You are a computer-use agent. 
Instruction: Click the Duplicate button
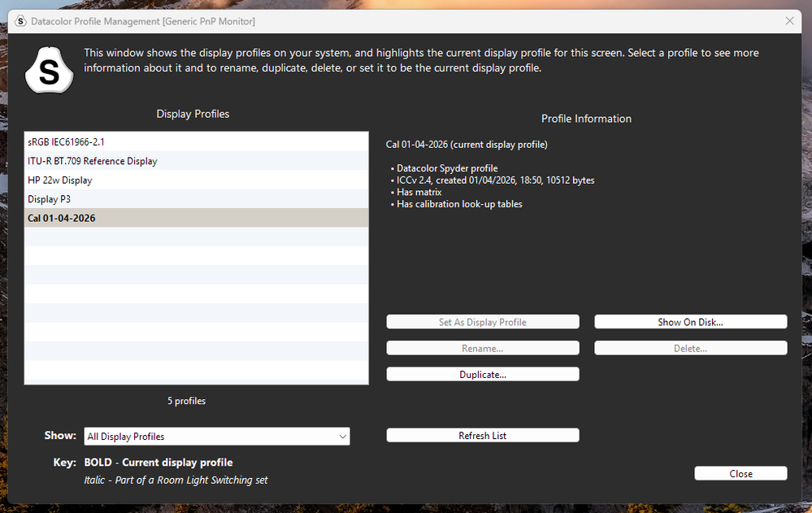pos(483,374)
